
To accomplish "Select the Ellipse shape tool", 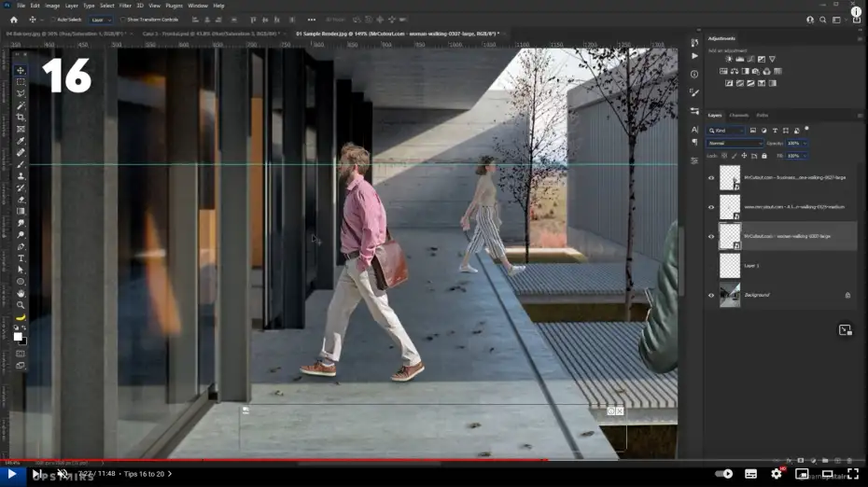I will 21,282.
